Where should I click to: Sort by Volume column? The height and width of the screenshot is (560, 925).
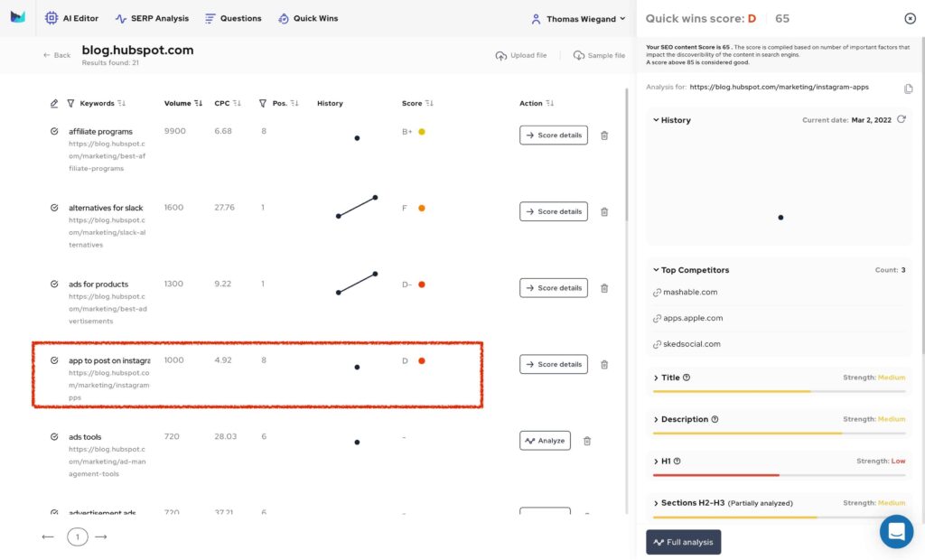coord(198,103)
